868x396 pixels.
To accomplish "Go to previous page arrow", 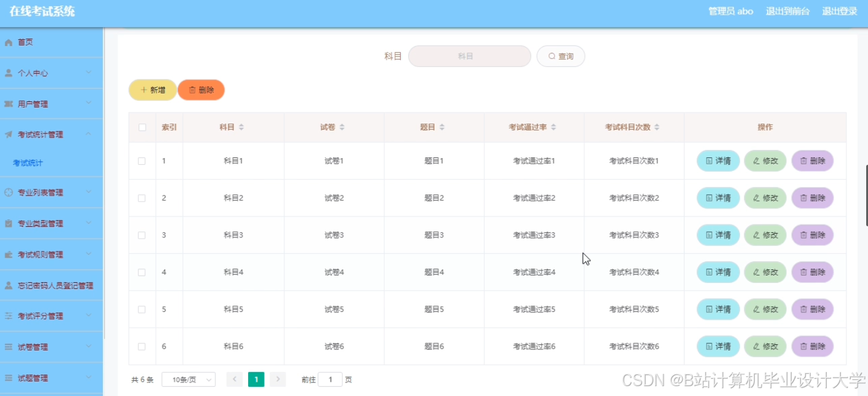I will pyautogui.click(x=235, y=379).
